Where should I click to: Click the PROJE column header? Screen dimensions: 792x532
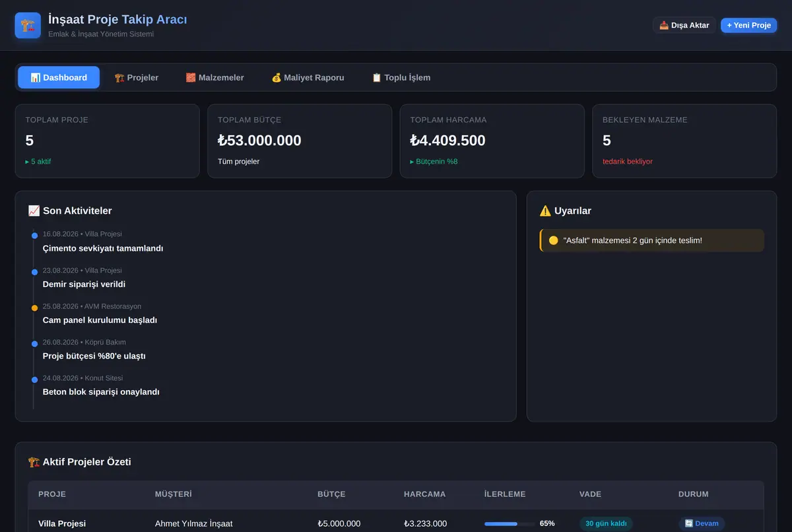pyautogui.click(x=52, y=494)
